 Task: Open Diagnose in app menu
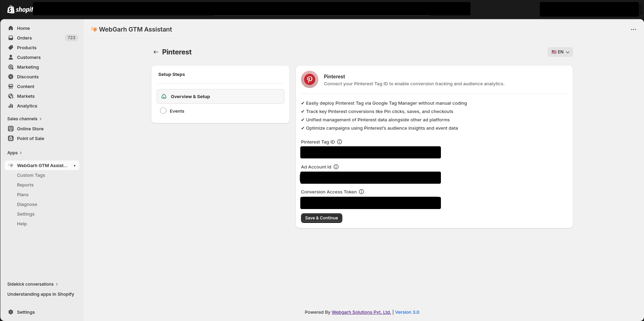point(27,205)
